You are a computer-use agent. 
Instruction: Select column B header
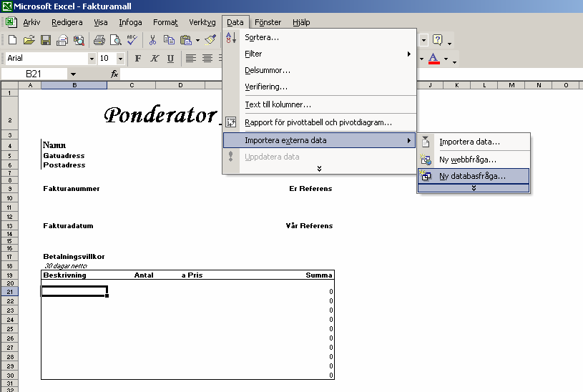[x=74, y=85]
